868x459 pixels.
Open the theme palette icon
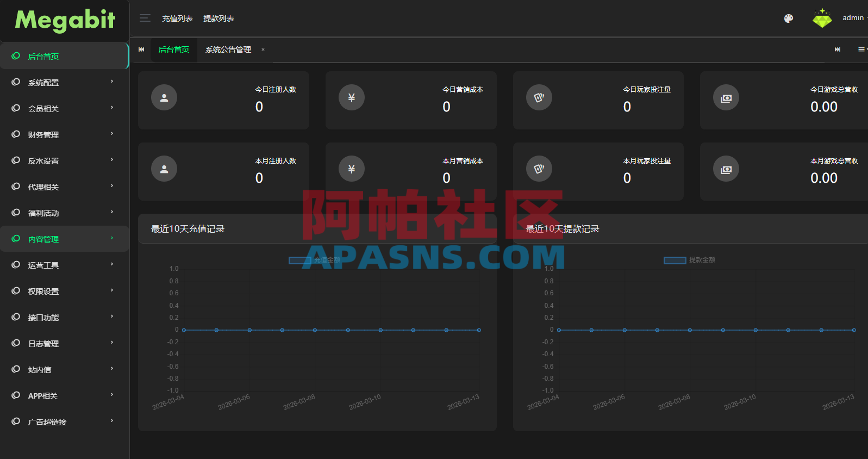tap(789, 18)
